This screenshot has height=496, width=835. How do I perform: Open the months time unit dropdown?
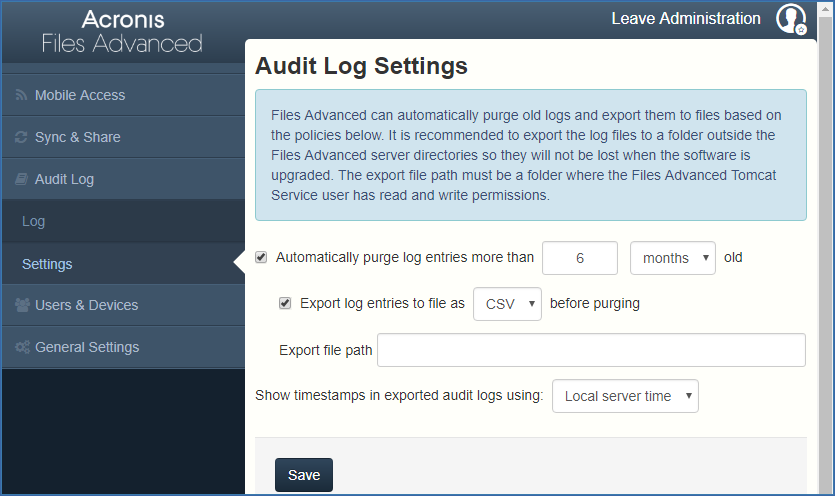(x=673, y=258)
